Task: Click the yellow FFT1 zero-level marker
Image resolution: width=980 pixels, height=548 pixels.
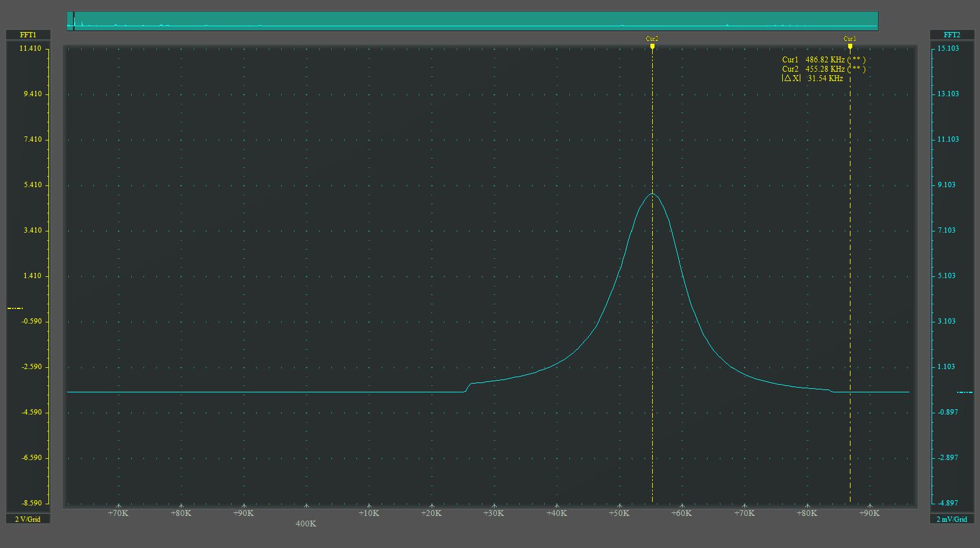Action: 15,308
